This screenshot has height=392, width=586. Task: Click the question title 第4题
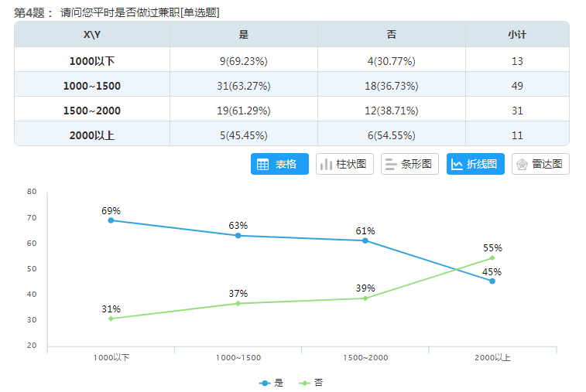coord(33,12)
